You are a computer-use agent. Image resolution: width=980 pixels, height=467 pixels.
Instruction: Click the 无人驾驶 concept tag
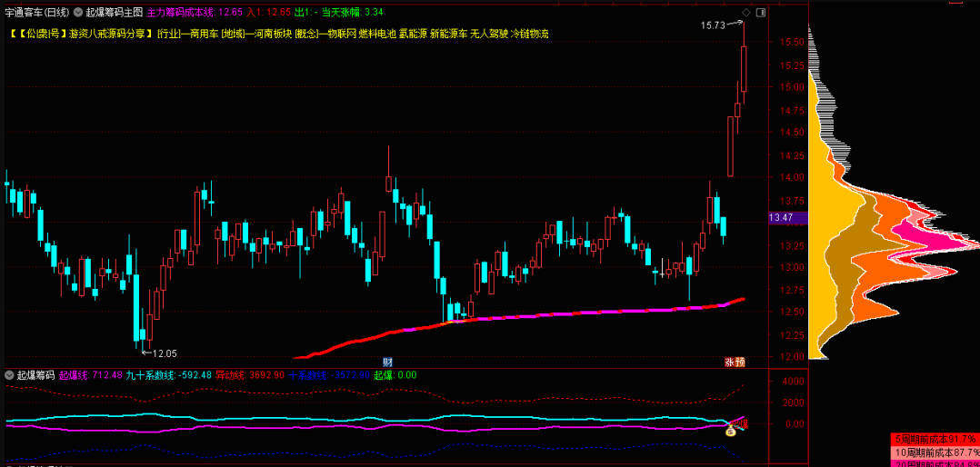(489, 34)
